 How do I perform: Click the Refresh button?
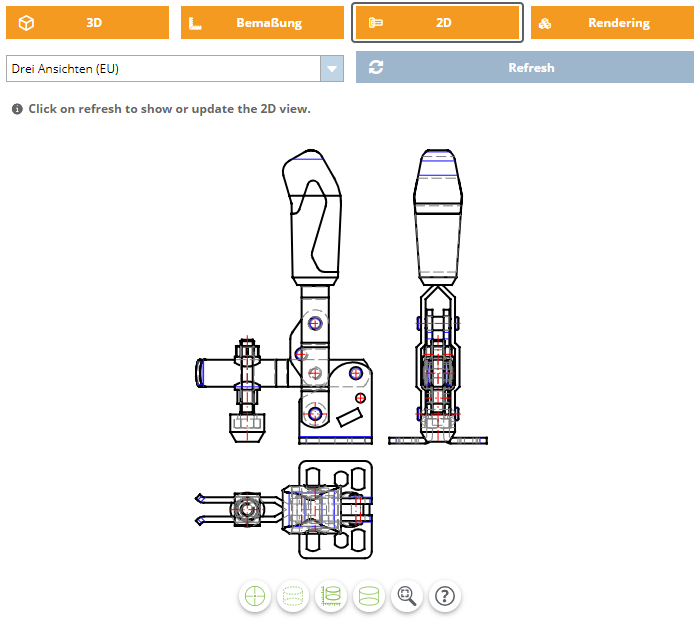pyautogui.click(x=525, y=67)
